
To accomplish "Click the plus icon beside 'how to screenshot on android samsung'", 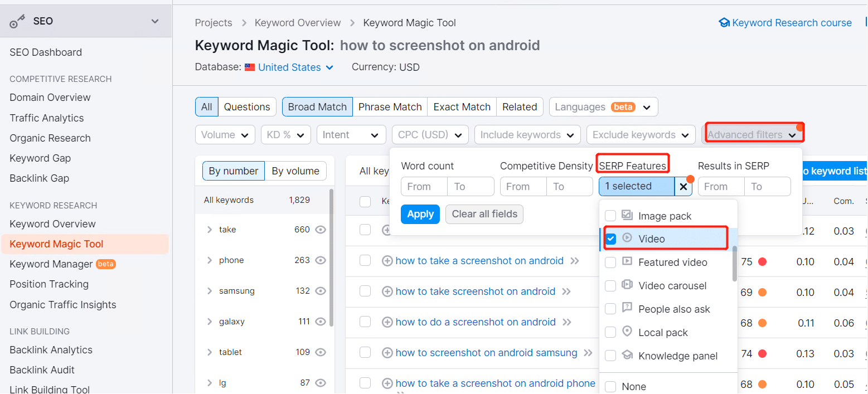I will click(x=387, y=353).
